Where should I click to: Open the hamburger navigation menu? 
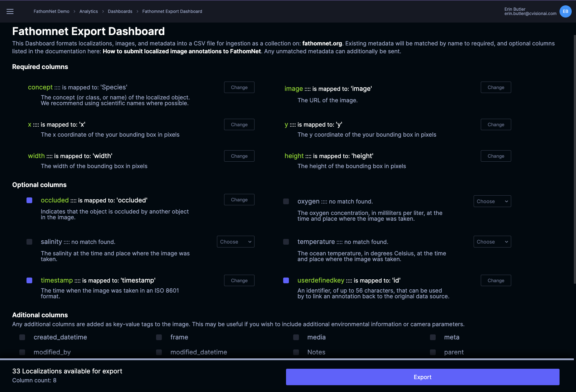click(x=10, y=11)
